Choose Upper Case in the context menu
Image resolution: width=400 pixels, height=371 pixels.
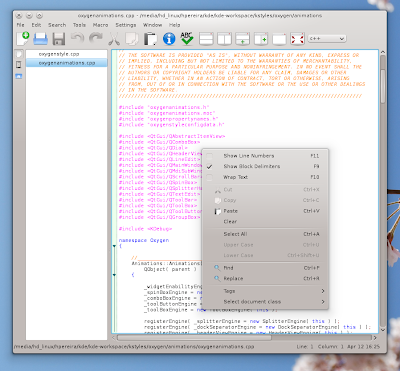point(265,245)
